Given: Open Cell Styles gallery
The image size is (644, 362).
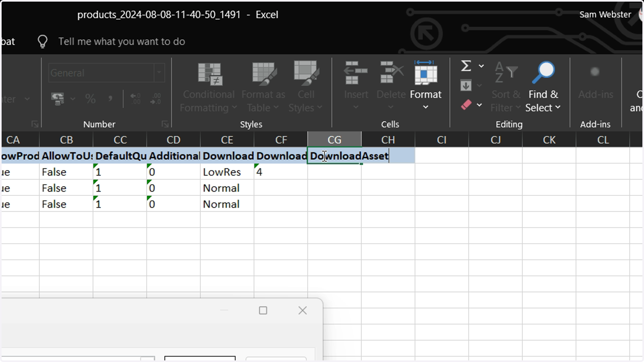Looking at the screenshot, I should tap(305, 87).
